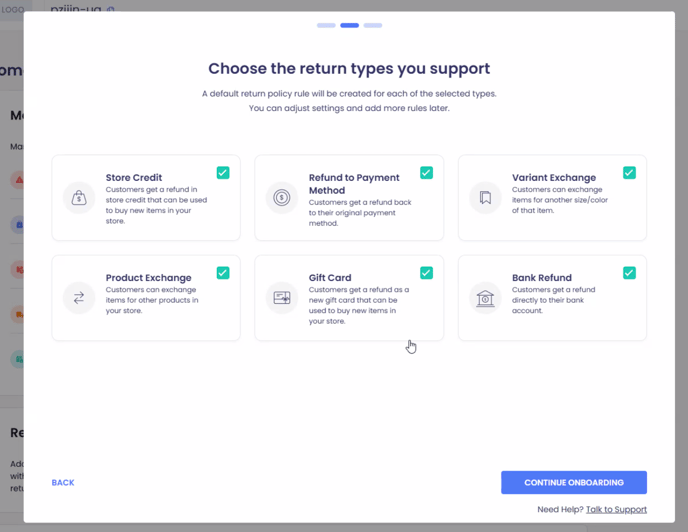Uncheck the Refund to Payment Method checkbox
Screen dimensions: 688x532
coord(426,173)
